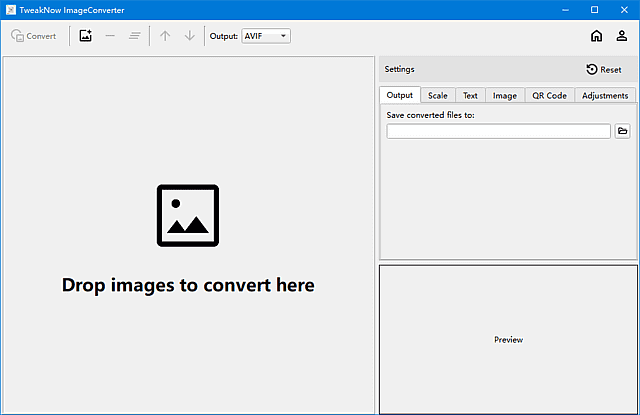Image resolution: width=640 pixels, height=415 pixels.
Task: Click the move up arrow icon
Action: pos(165,36)
